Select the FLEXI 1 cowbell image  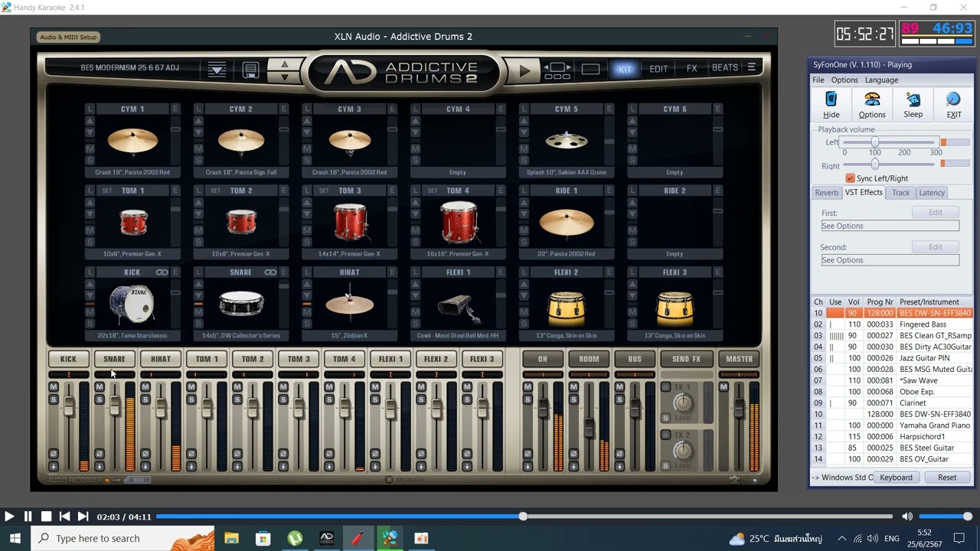click(458, 307)
